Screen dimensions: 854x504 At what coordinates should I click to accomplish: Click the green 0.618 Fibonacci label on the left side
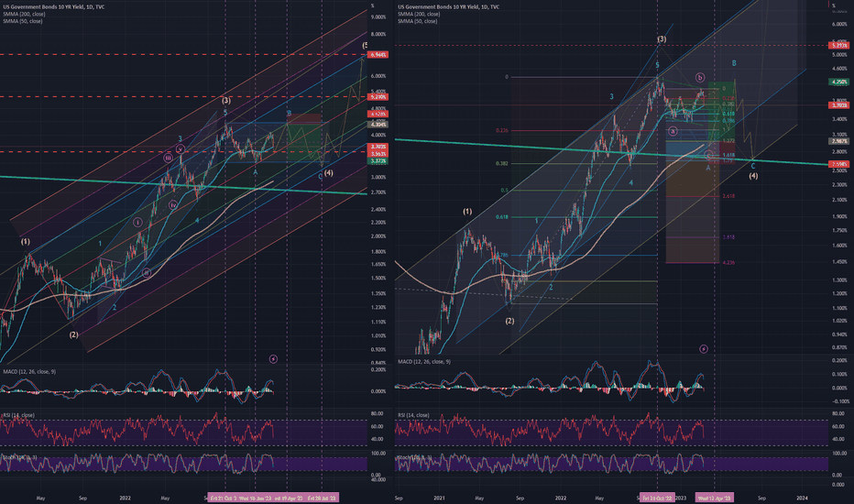(501, 217)
